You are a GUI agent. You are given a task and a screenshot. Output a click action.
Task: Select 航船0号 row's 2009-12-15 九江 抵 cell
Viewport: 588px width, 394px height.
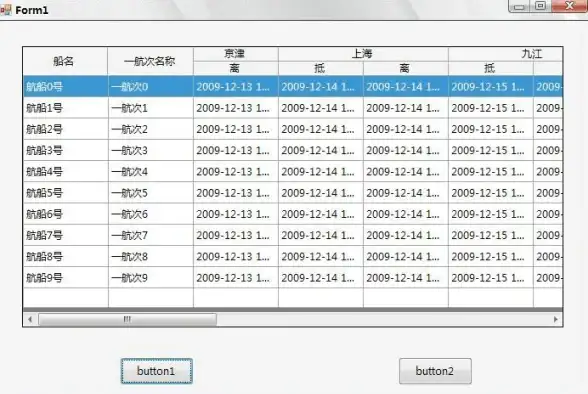(491, 87)
